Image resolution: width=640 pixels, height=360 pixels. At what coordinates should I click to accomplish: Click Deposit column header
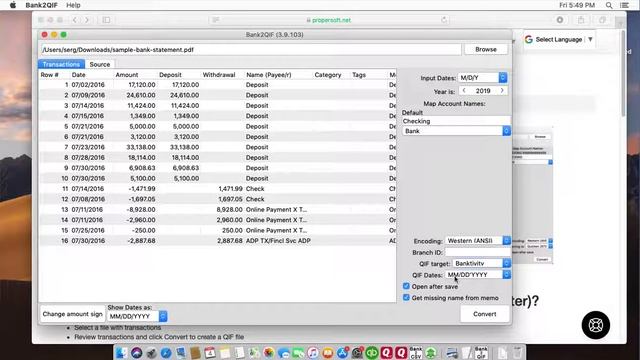170,75
